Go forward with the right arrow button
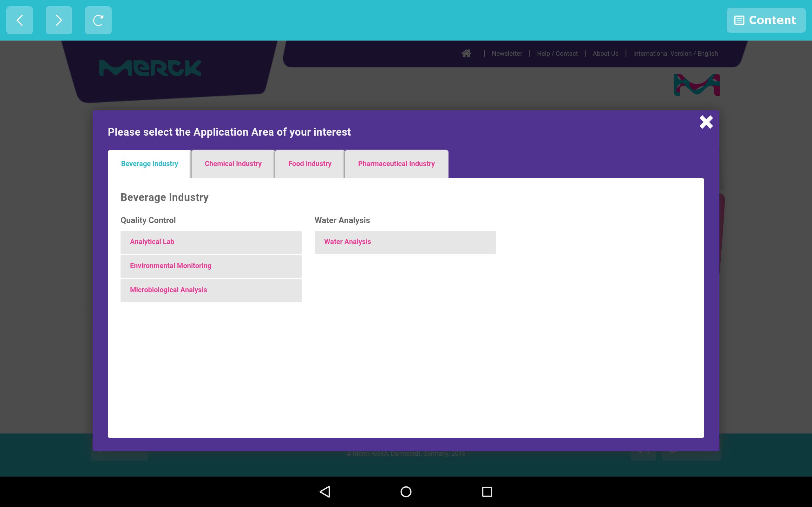 click(x=59, y=20)
